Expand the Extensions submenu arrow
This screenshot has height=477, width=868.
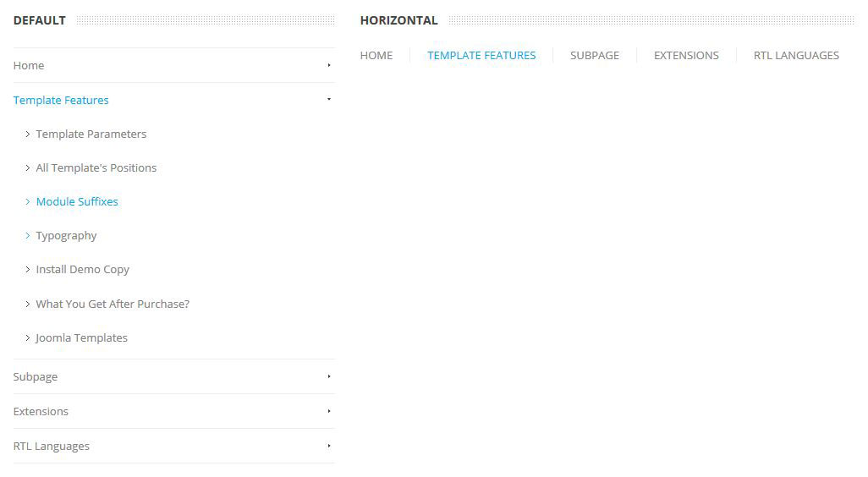pos(329,412)
